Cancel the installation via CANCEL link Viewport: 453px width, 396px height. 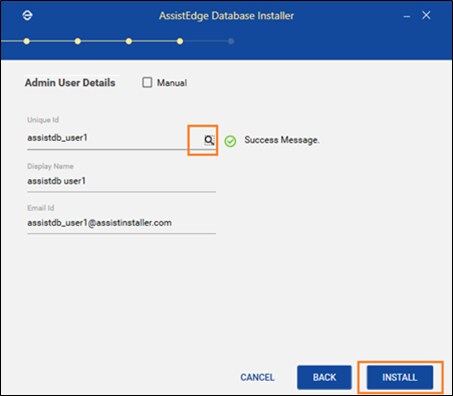257,377
